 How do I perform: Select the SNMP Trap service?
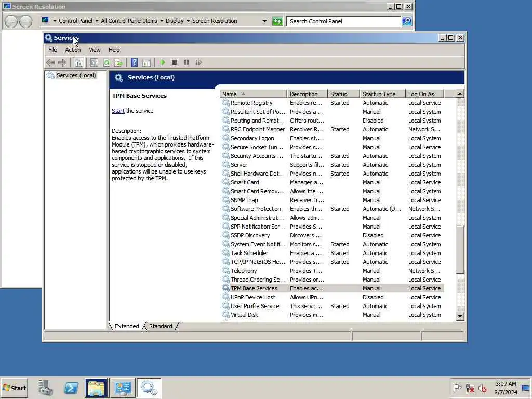coord(332,200)
